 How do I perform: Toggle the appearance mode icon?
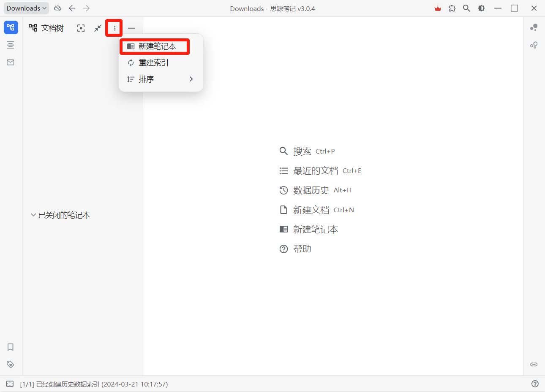point(481,8)
